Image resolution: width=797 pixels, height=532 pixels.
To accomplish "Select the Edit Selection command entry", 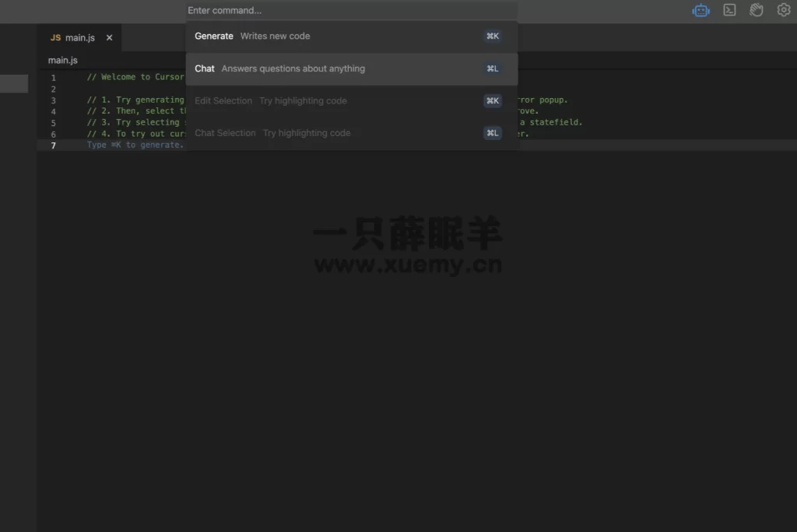I will [x=351, y=100].
